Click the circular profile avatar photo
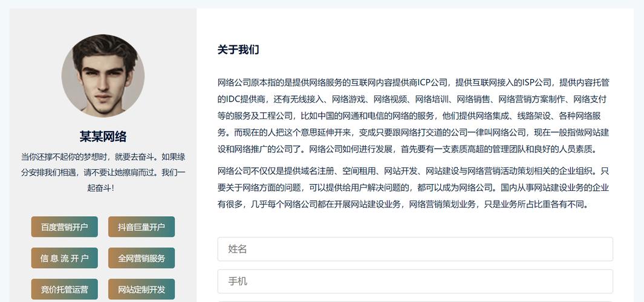The height and width of the screenshot is (302, 644). (103, 76)
